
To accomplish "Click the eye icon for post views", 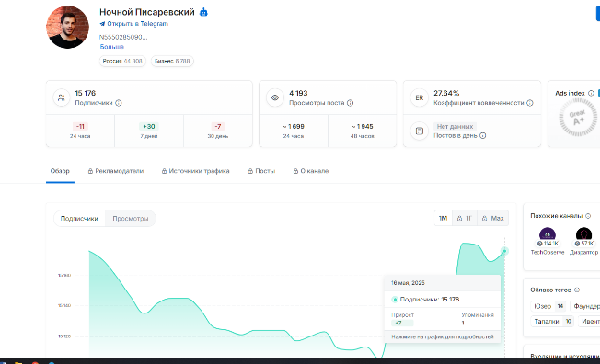I will 275,97.
